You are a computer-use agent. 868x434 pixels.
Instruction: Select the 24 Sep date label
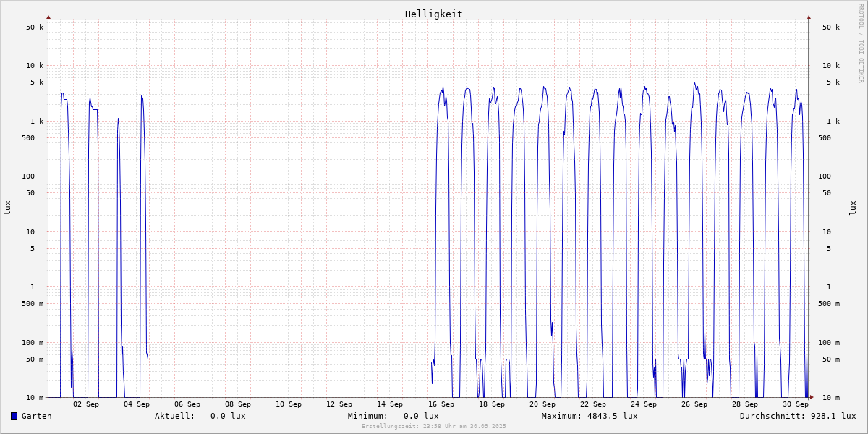pos(643,404)
